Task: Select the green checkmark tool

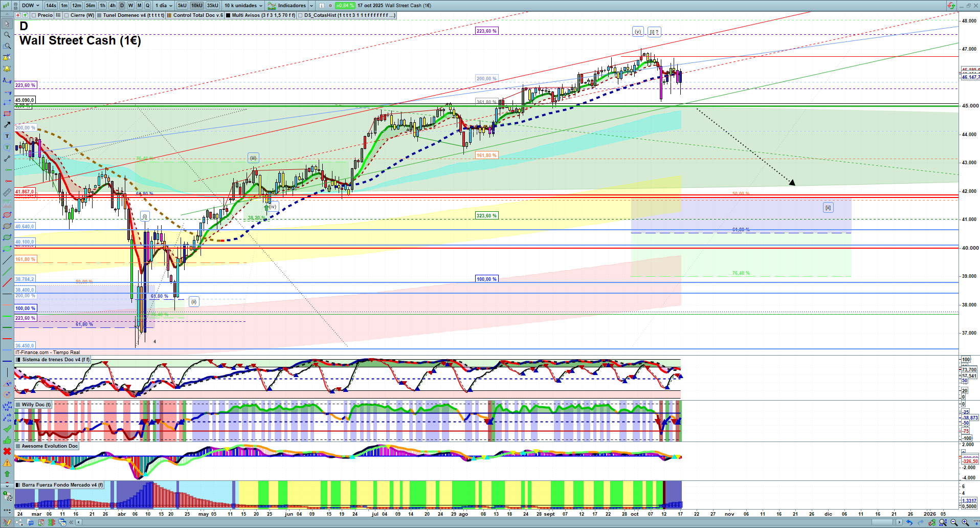Action: click(x=7, y=429)
